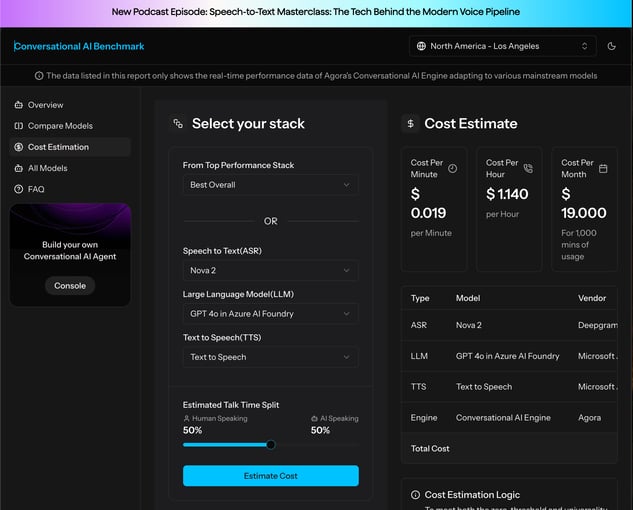Viewport: 633px width, 510px height.
Task: Click the Type column header
Action: 420,298
